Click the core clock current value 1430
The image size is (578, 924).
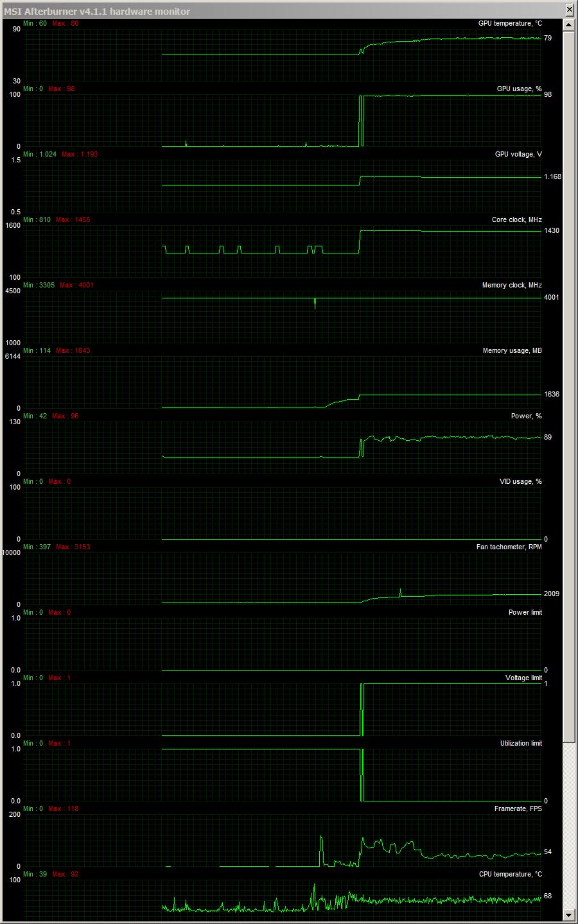click(x=551, y=230)
